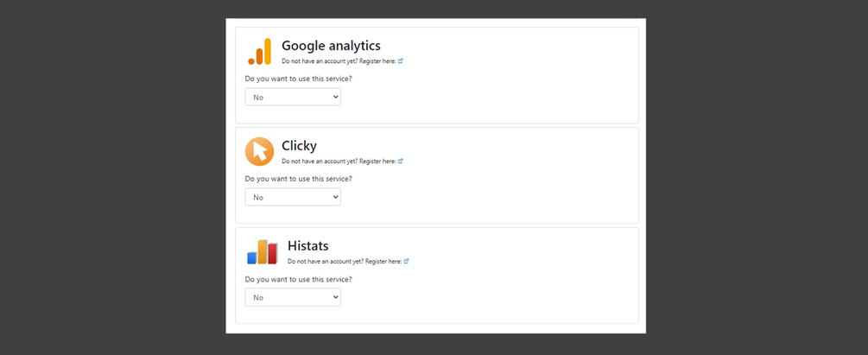Click Clicky 'Do you want' label
Viewport: 868px width, 355px height.
298,179
